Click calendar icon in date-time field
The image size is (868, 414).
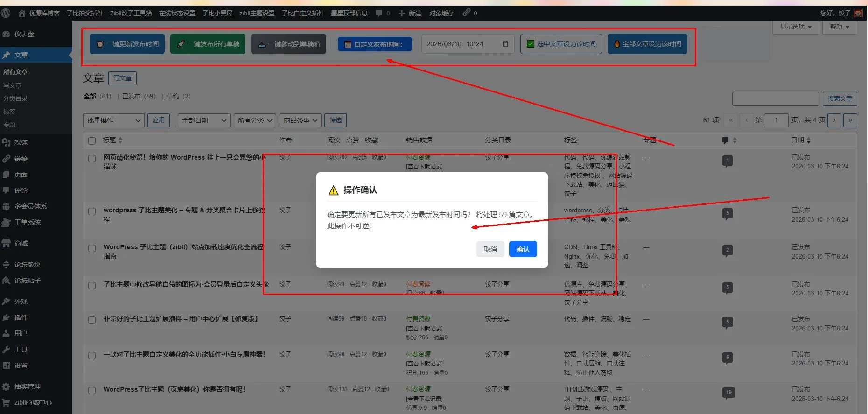tap(505, 44)
